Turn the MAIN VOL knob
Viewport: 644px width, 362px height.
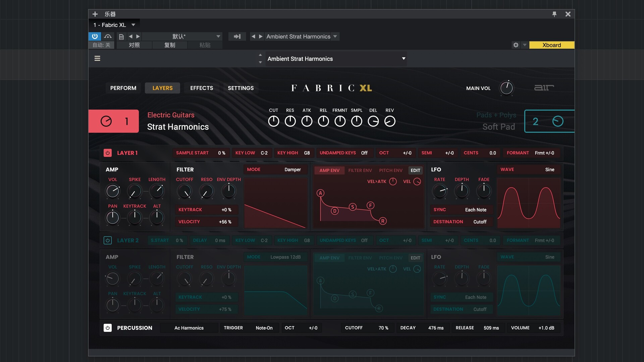pyautogui.click(x=506, y=88)
